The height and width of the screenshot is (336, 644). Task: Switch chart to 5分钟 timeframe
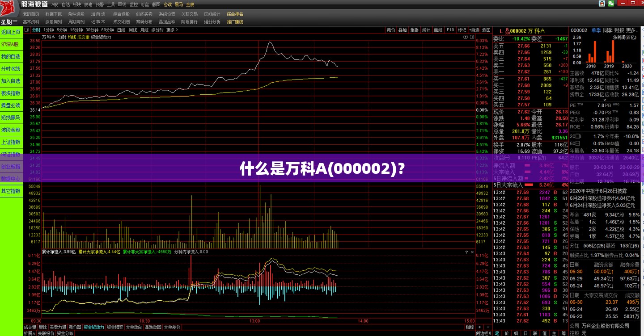[x=62, y=30]
